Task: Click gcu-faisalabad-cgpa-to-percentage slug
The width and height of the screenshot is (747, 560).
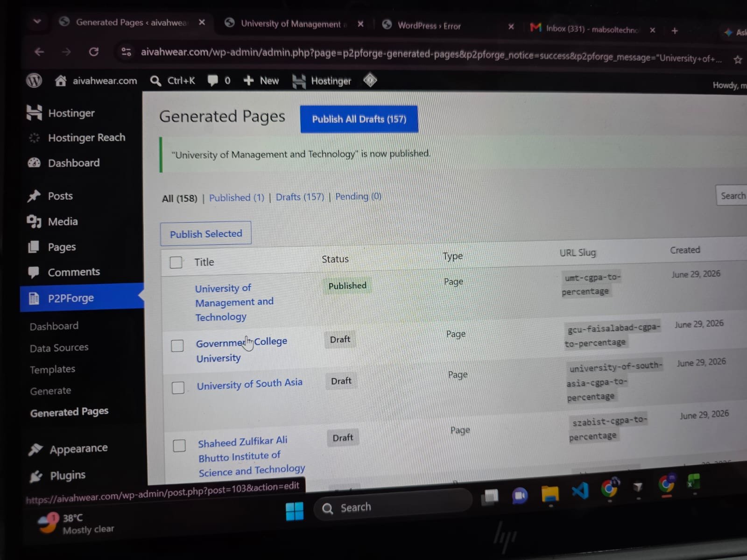Action: (x=612, y=335)
